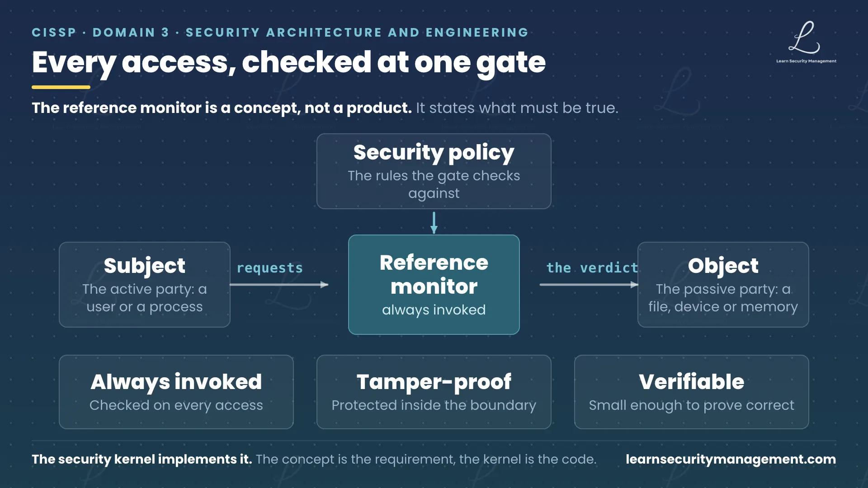Click the CISSP Domain 3 header text
The image size is (868, 488).
pos(280,33)
